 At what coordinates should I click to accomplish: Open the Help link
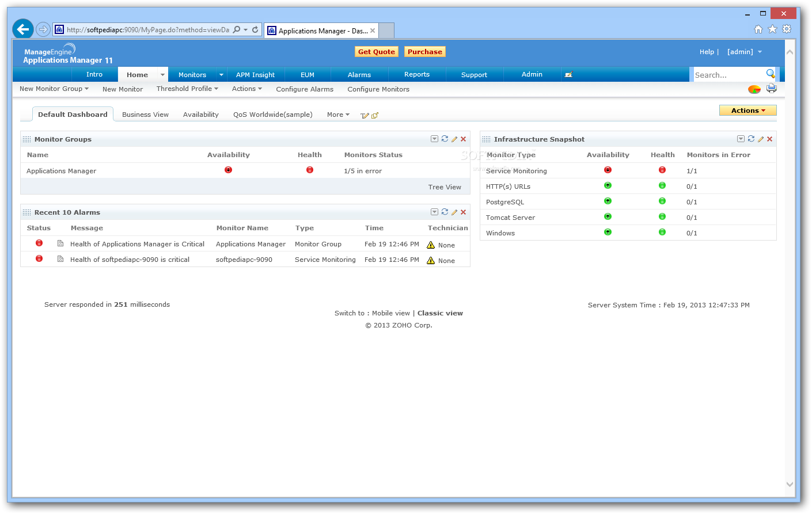coord(707,52)
